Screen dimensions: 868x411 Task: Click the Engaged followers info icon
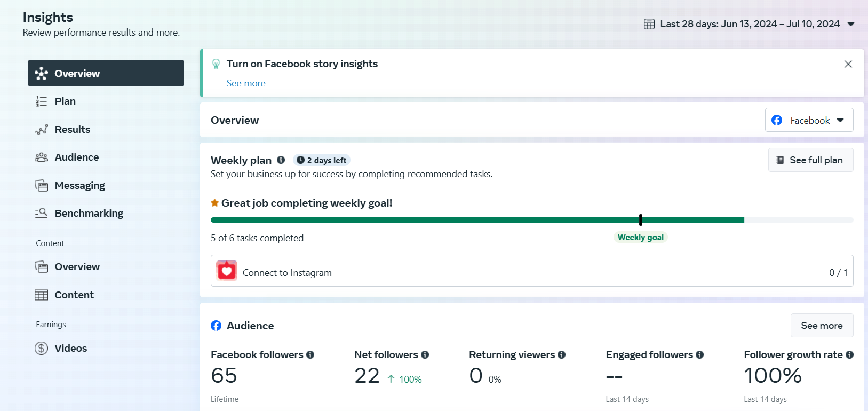pyautogui.click(x=700, y=355)
